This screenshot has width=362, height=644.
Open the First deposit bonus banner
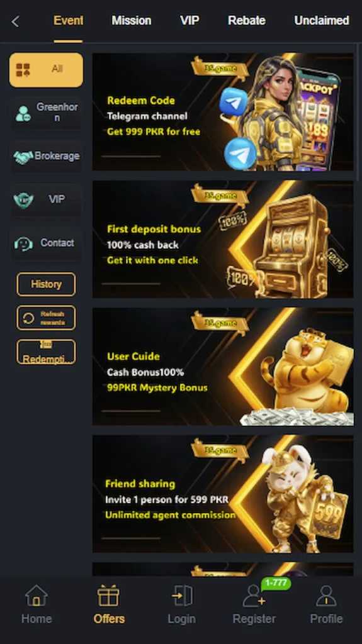pos(223,239)
